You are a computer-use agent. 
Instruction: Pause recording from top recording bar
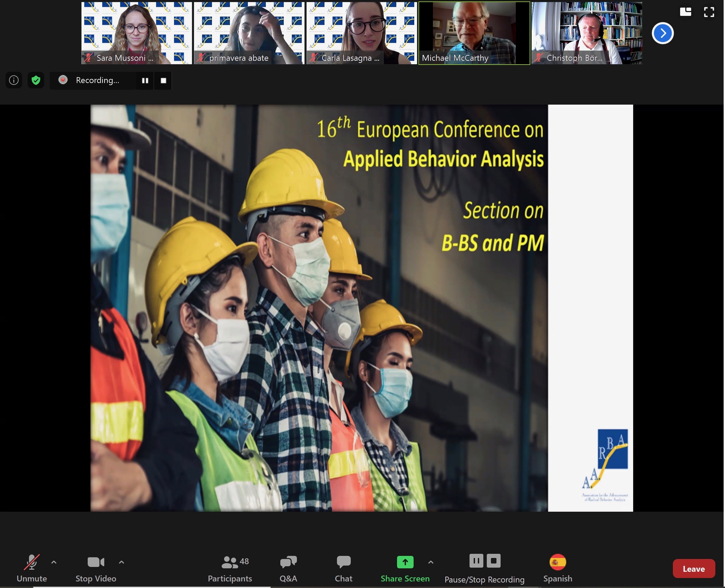pos(145,80)
